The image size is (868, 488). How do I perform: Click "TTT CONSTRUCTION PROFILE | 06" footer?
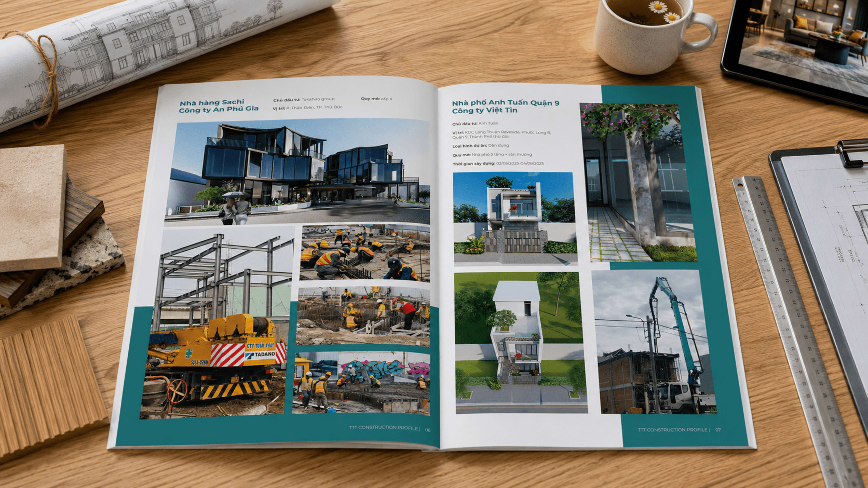pos(389,428)
